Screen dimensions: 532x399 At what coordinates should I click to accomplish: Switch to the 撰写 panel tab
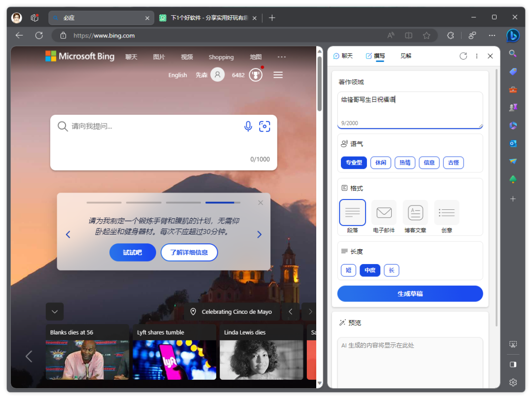375,56
